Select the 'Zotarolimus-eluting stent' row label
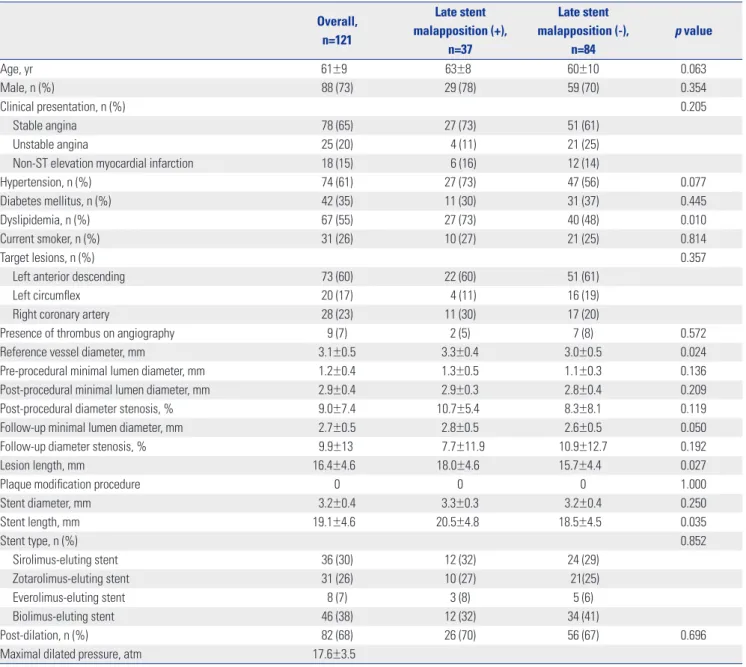Screen dimensions: 746x667 click(71, 579)
